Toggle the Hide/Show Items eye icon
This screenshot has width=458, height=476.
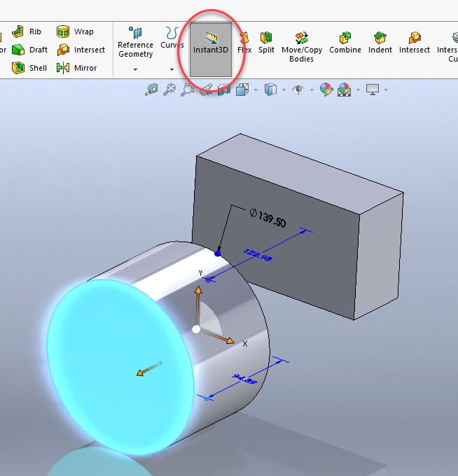pyautogui.click(x=298, y=90)
